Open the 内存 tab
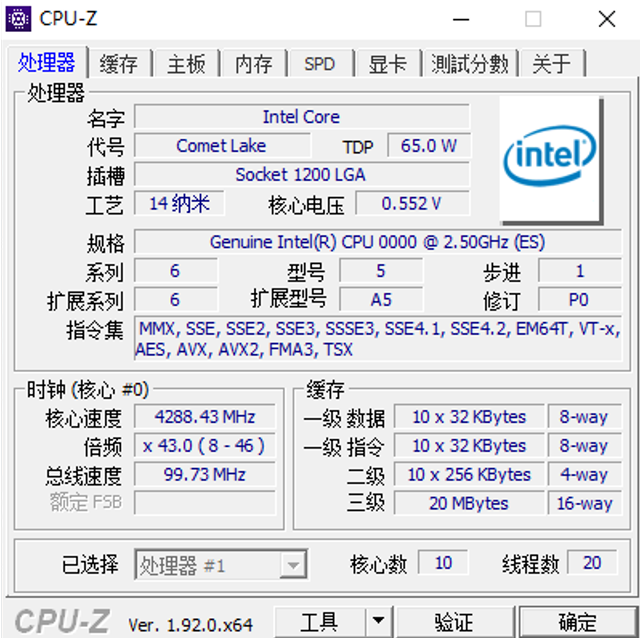Screen dimensions: 640x639 tap(253, 64)
